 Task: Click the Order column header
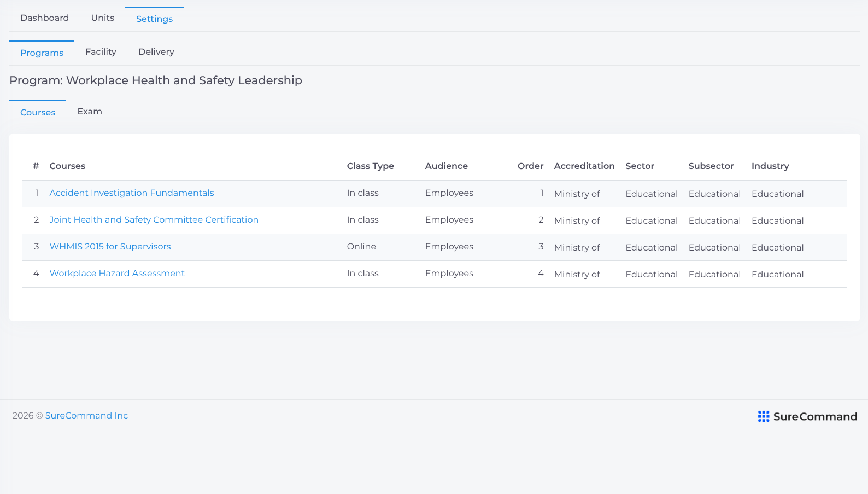[x=530, y=166]
